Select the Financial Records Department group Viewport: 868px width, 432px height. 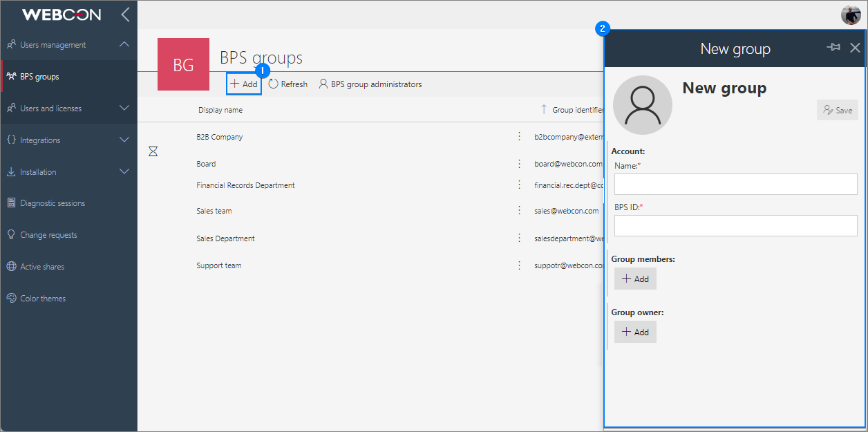(x=245, y=185)
